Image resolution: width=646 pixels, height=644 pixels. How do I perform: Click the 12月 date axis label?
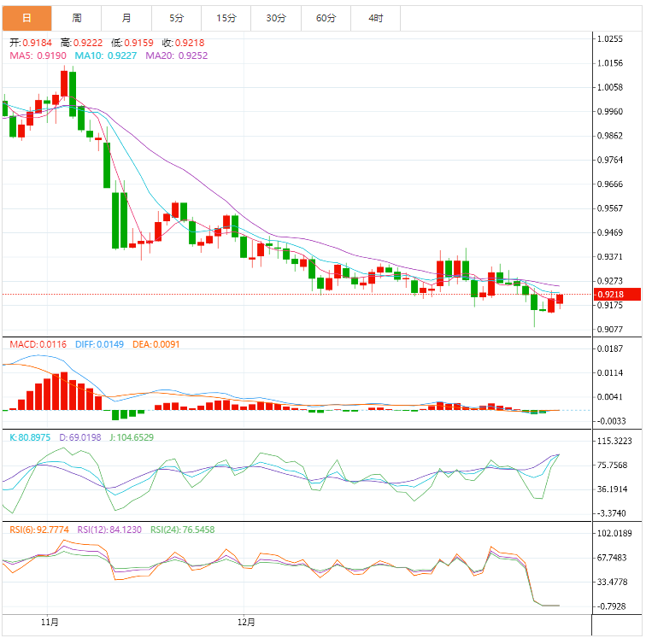pyautogui.click(x=246, y=622)
